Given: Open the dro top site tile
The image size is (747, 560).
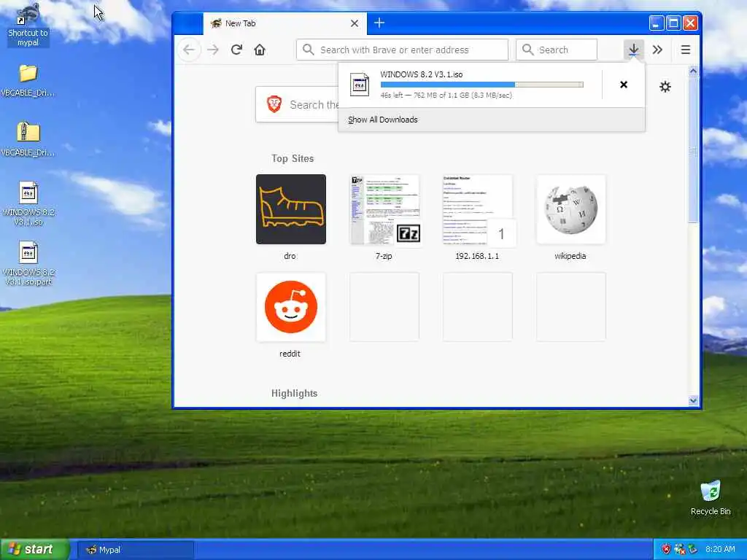Looking at the screenshot, I should coord(290,209).
